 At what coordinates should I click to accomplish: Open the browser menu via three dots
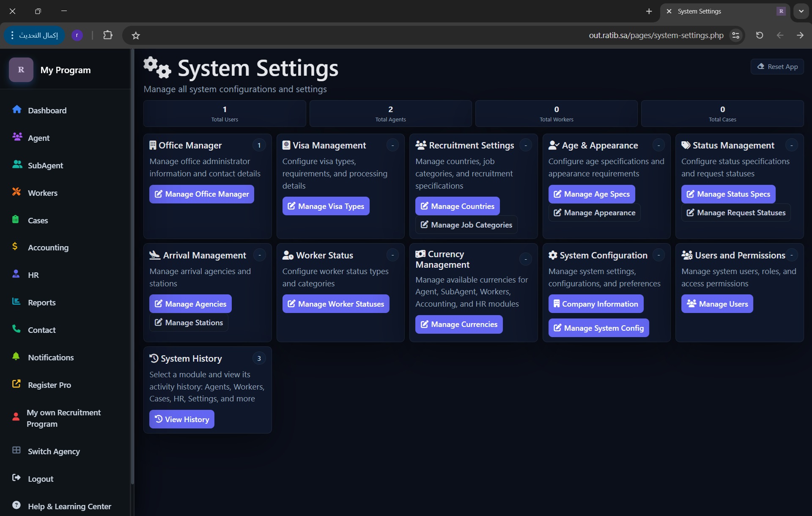pos(12,35)
